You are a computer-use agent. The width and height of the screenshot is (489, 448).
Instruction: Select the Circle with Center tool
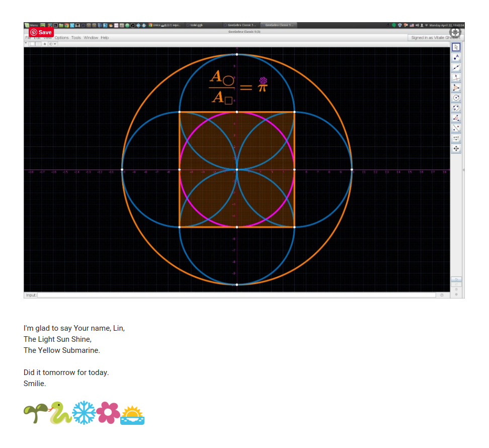pos(456,98)
